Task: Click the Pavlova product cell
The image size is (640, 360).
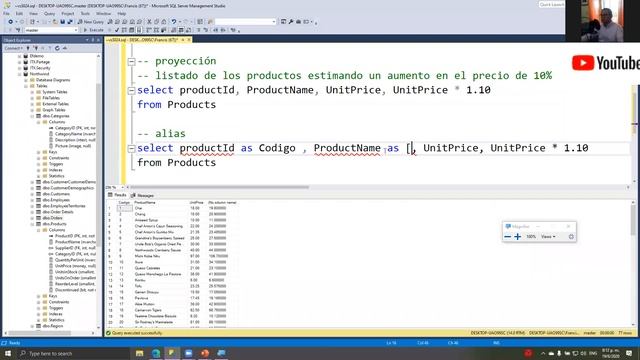Action: point(160,298)
